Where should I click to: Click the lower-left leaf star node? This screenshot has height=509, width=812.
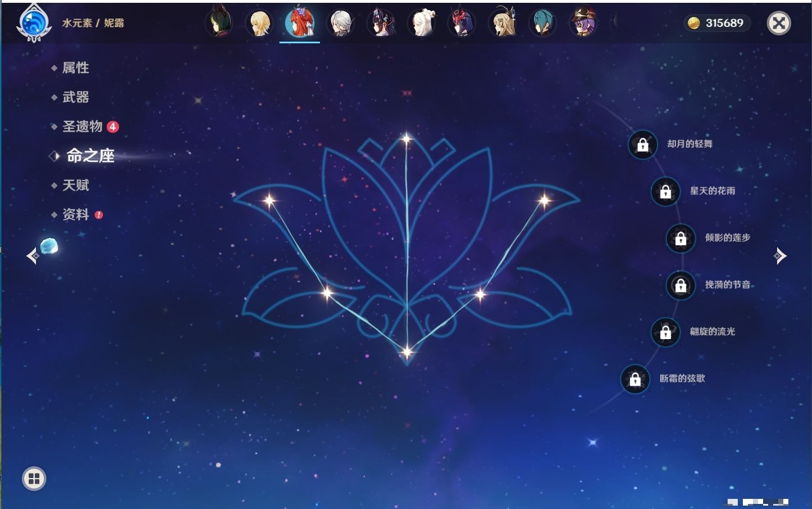tap(327, 293)
